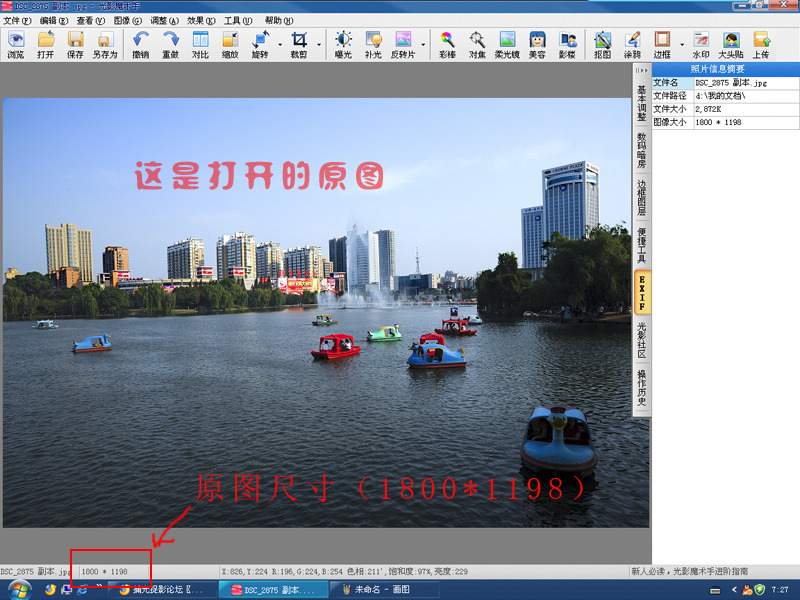Click the 文件名 value cell in info panel
Screen dimensions: 800x600
pos(745,83)
